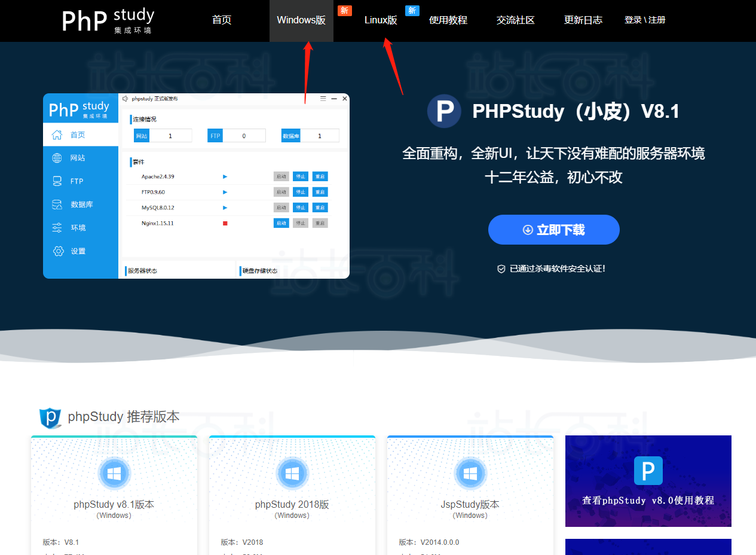
Task: Click the blue P logo beside PHPStudy V8.1
Action: pos(444,111)
